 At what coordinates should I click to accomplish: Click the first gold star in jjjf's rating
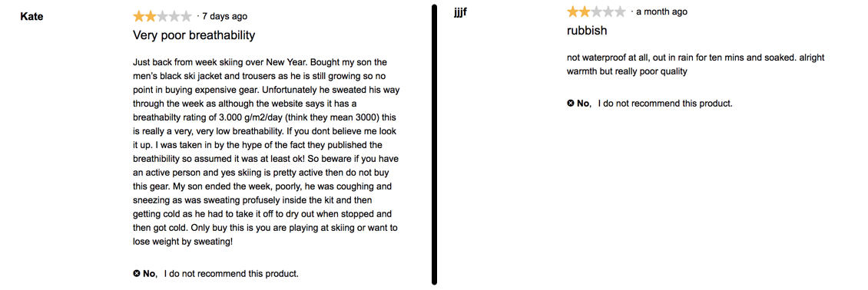click(573, 12)
